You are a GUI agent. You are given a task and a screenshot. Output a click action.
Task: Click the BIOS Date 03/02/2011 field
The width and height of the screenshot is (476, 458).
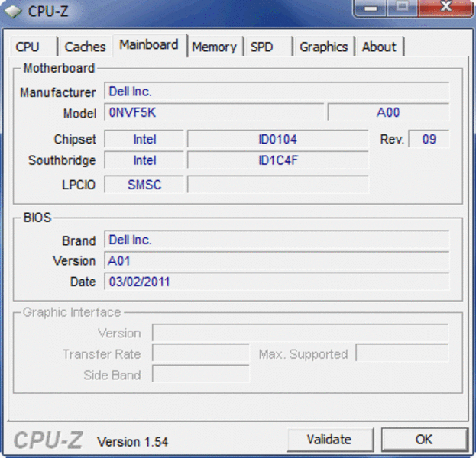(x=277, y=282)
